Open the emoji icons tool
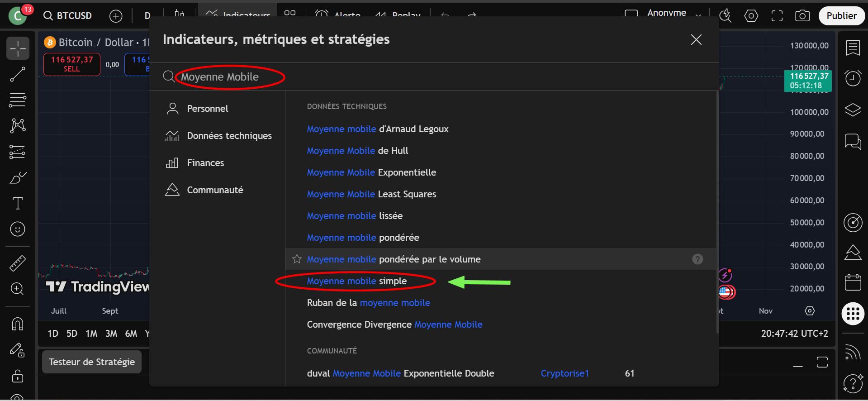 pos(18,229)
